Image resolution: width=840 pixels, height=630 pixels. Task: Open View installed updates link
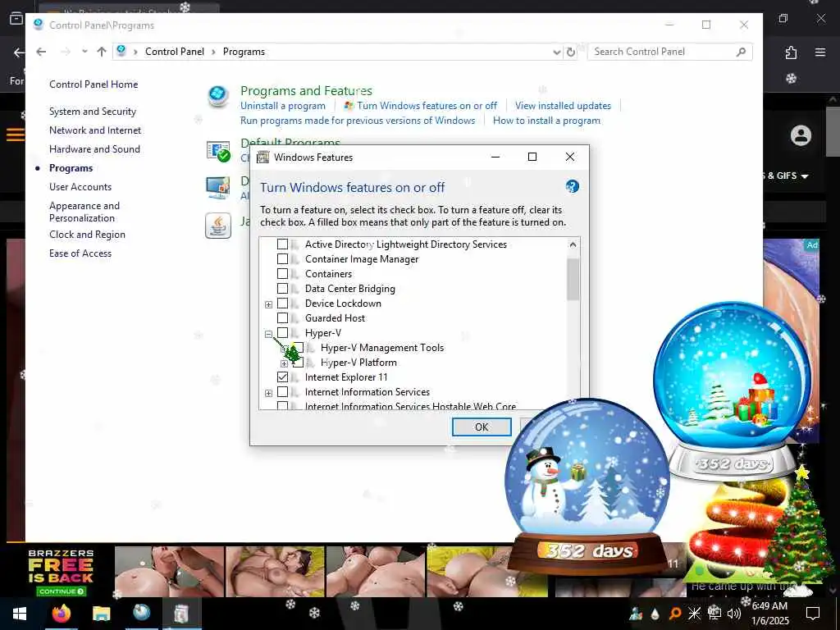[563, 106]
